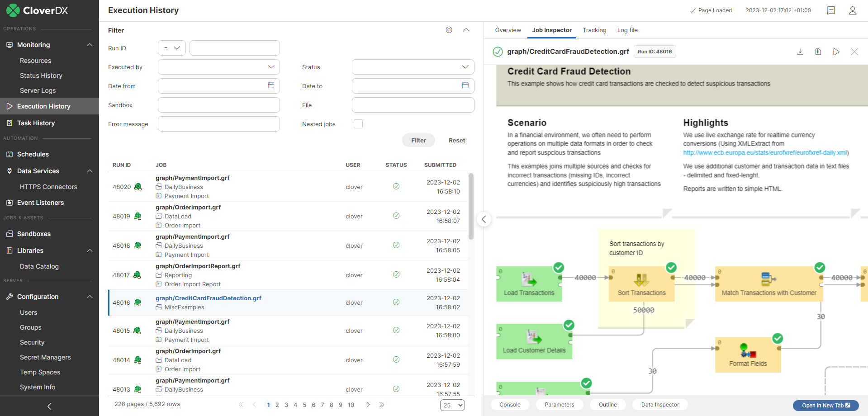
Task: Open the Status dropdown
Action: pyautogui.click(x=413, y=67)
